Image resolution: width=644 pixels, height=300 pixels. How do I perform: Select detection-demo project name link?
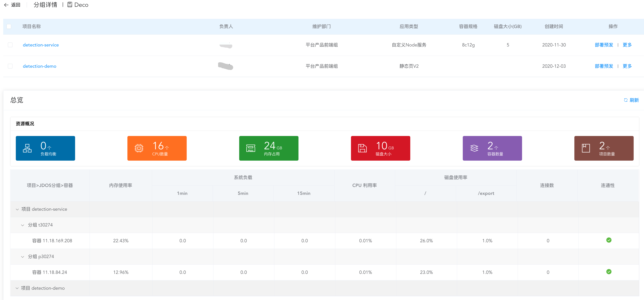[40, 66]
